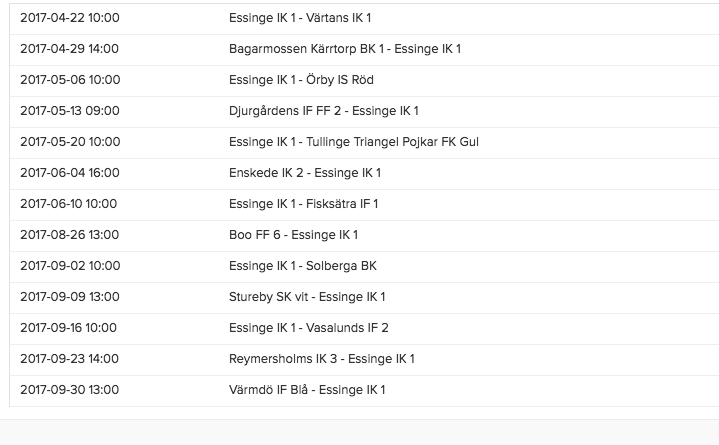Open Reymersholms IK 3 - Essinge IK 1
This screenshot has width=719, height=445.
pyautogui.click(x=321, y=359)
